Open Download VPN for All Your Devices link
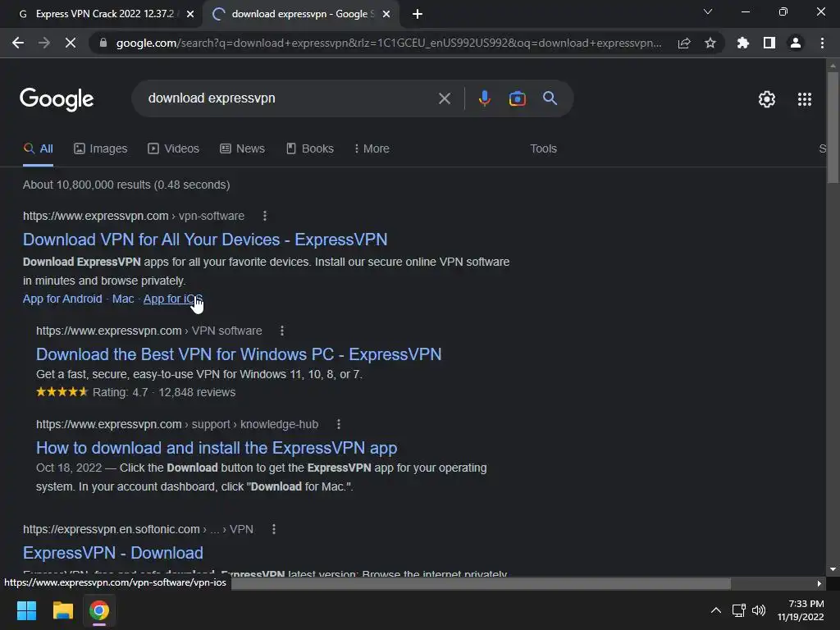This screenshot has width=840, height=630. tap(205, 240)
